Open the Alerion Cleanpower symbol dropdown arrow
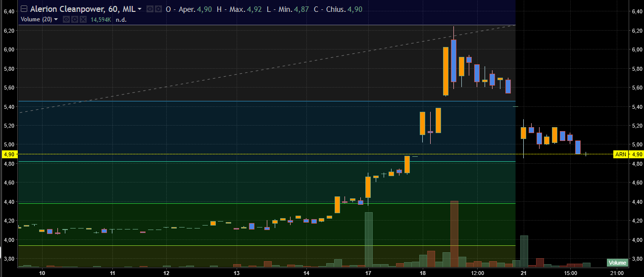This screenshot has height=277, width=644. [140, 9]
